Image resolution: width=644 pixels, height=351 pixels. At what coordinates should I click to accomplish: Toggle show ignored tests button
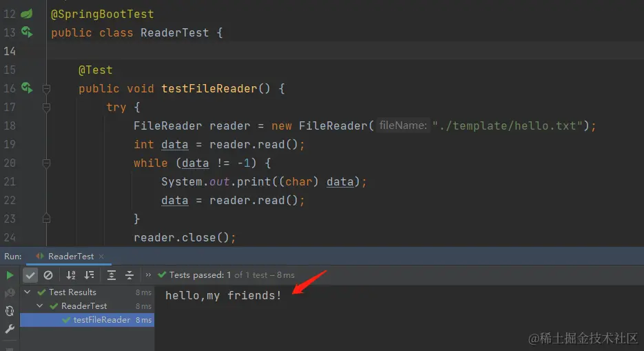coord(48,275)
